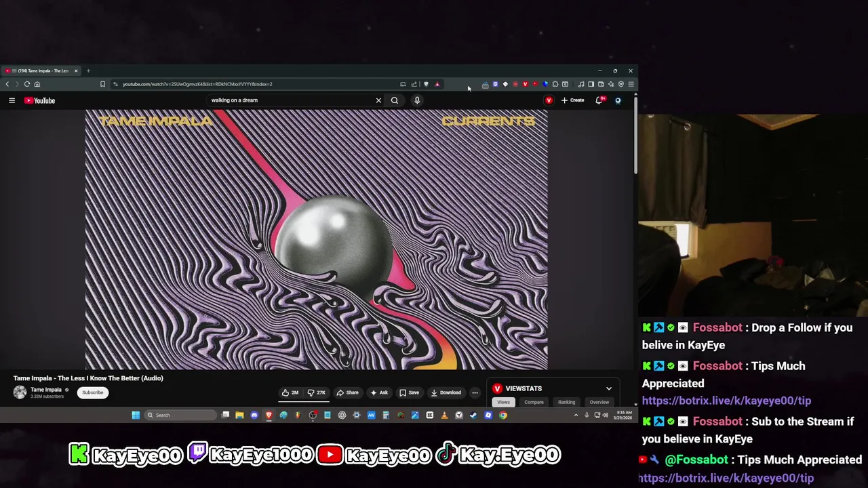The width and height of the screenshot is (868, 488).
Task: Click the red ViewStats icon beside Create
Action: [549, 100]
